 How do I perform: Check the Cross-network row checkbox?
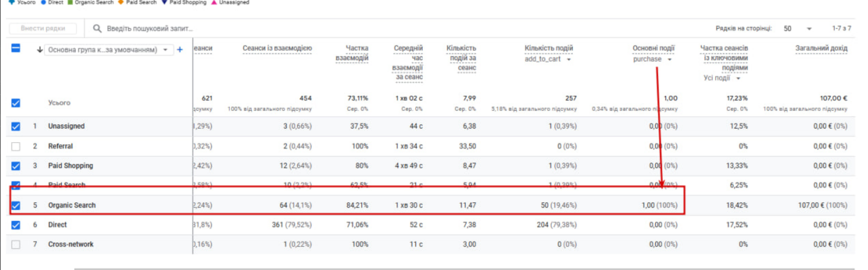(x=16, y=245)
